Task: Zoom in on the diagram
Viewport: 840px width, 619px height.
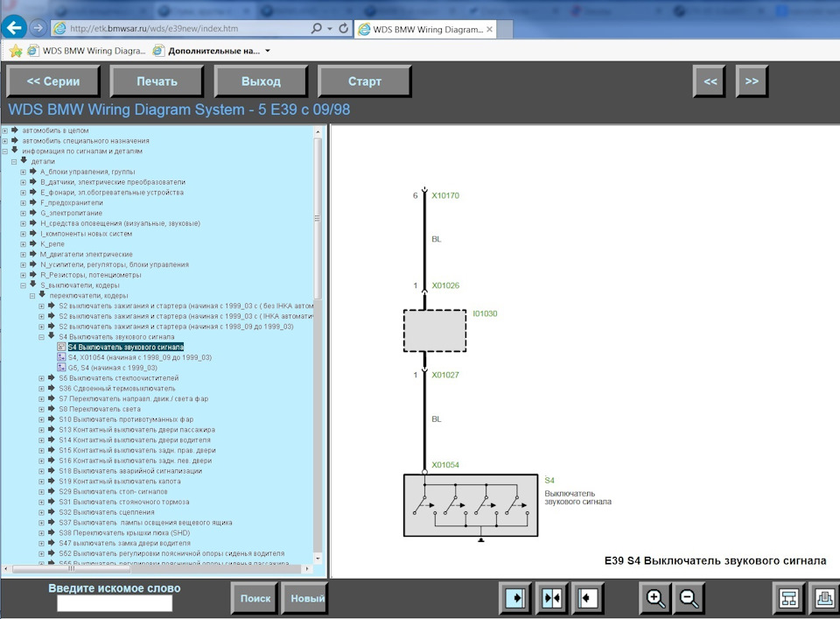Action: (x=655, y=598)
